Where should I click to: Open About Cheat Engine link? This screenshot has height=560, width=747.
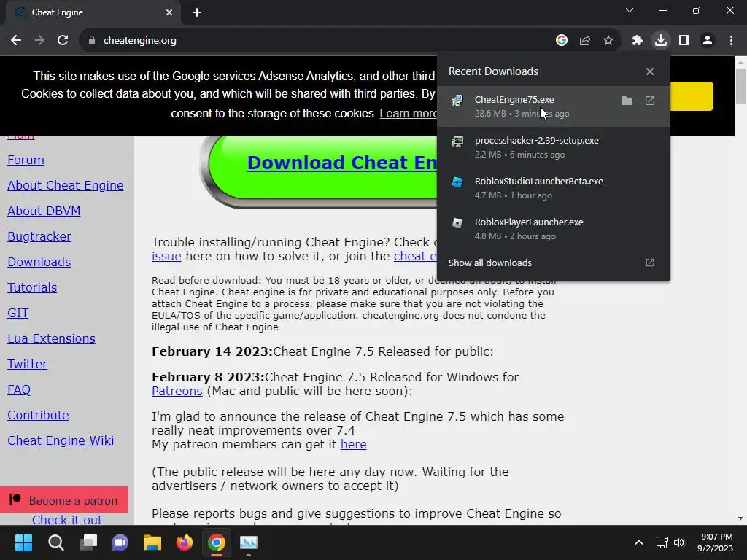[65, 185]
